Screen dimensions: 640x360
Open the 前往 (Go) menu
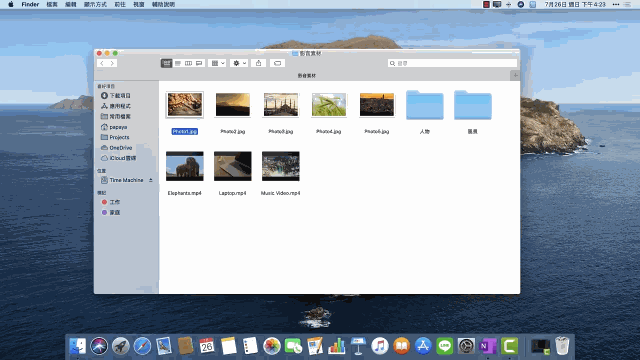[x=120, y=4]
